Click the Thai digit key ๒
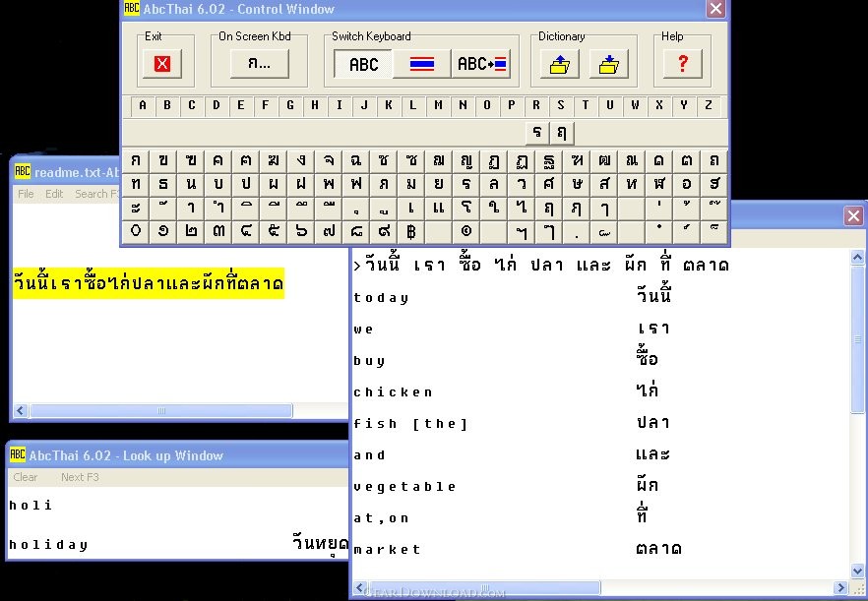The image size is (868, 601). click(x=191, y=231)
